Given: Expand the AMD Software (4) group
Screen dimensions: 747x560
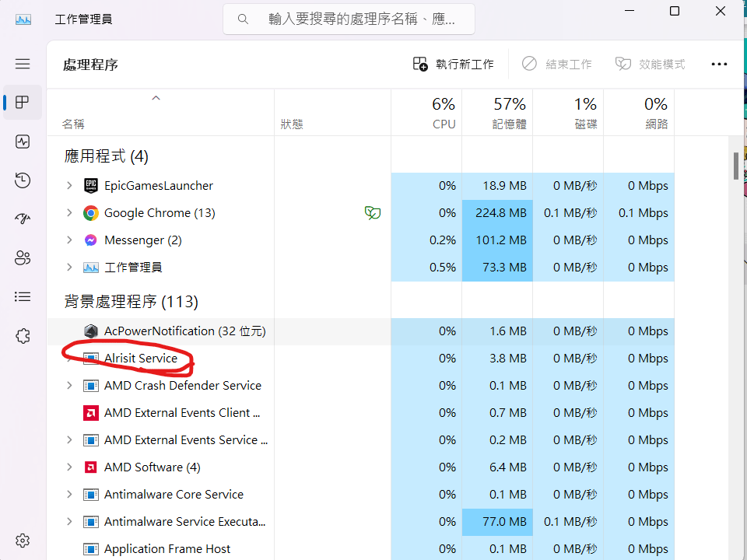Looking at the screenshot, I should pyautogui.click(x=69, y=467).
